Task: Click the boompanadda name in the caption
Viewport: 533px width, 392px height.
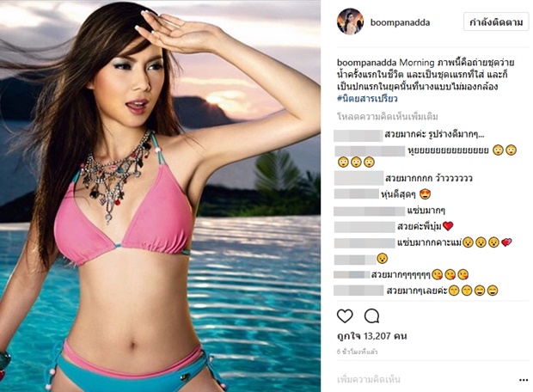Action: [x=366, y=63]
